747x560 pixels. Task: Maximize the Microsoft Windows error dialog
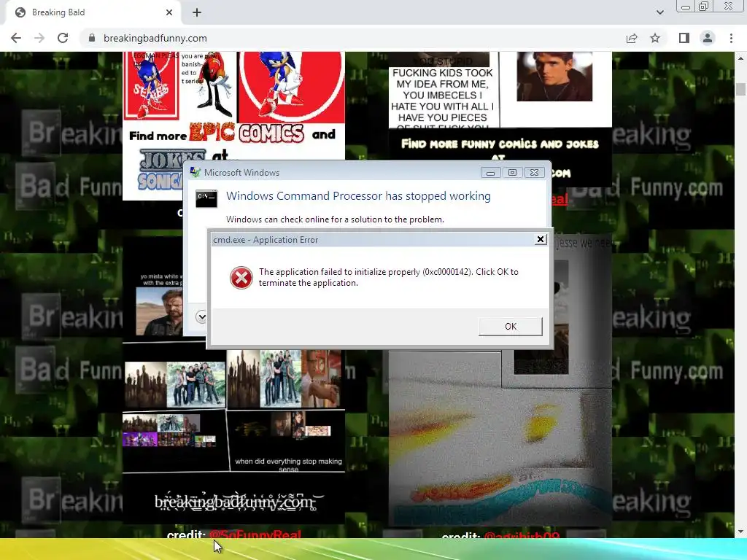[x=512, y=172]
